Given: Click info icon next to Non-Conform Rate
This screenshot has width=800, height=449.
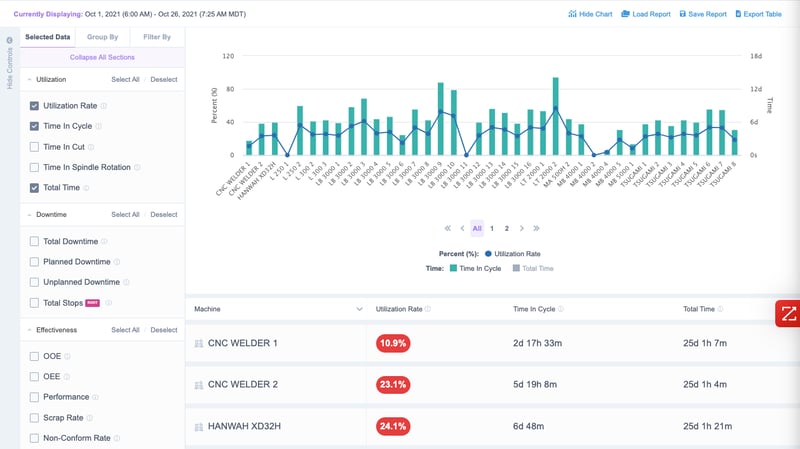Looking at the screenshot, I should tap(117, 438).
